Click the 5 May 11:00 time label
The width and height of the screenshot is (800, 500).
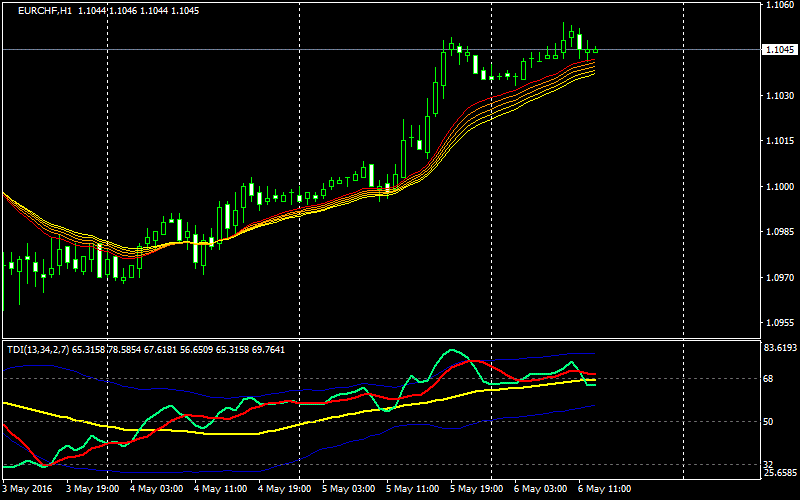point(413,489)
